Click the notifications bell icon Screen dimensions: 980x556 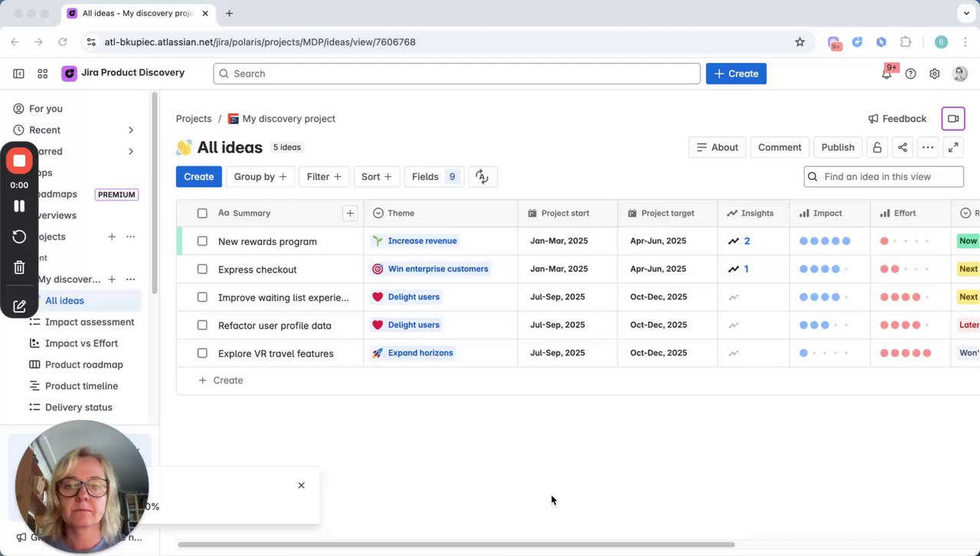click(887, 74)
